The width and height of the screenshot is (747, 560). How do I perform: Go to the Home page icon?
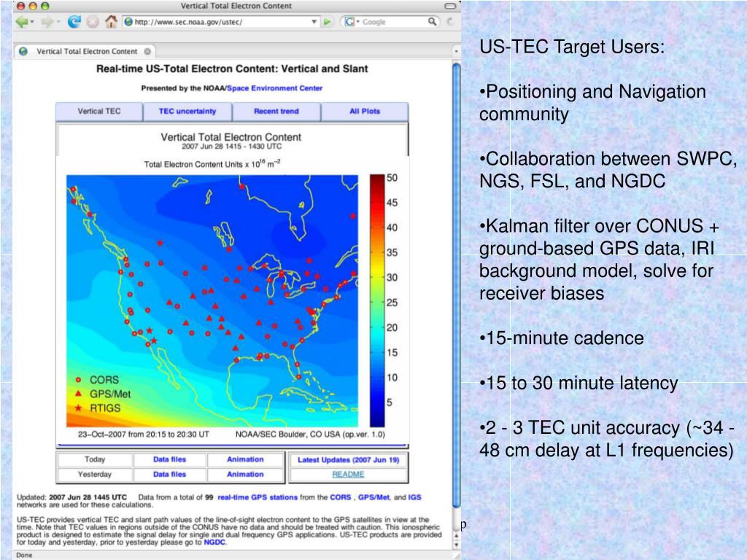pos(111,21)
